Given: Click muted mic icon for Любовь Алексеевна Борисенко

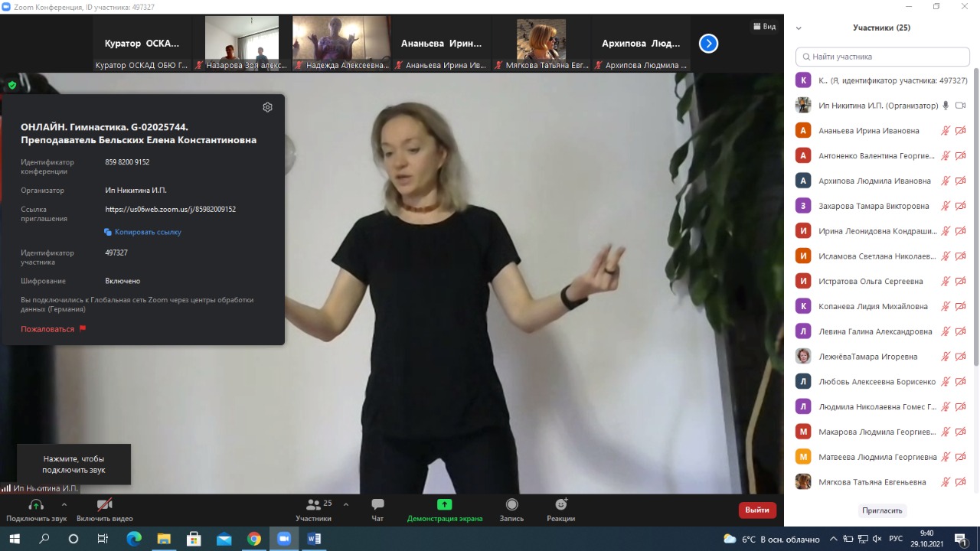Looking at the screenshot, I should (x=946, y=381).
